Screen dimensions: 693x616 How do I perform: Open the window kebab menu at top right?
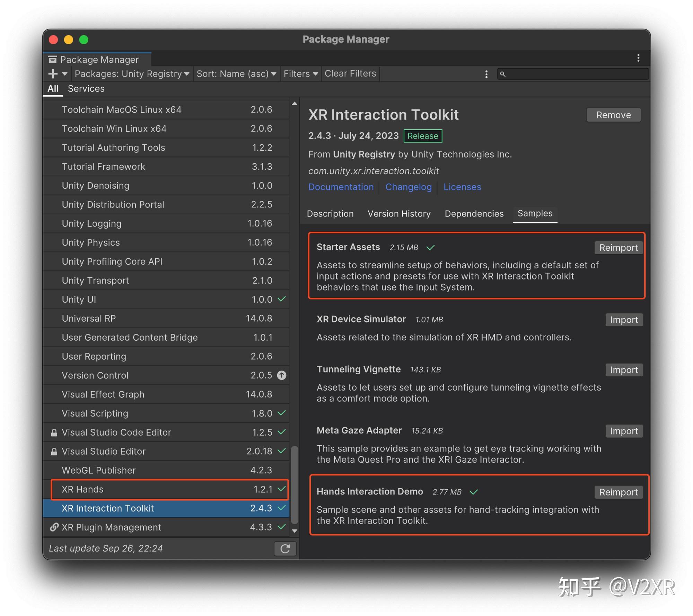638,58
